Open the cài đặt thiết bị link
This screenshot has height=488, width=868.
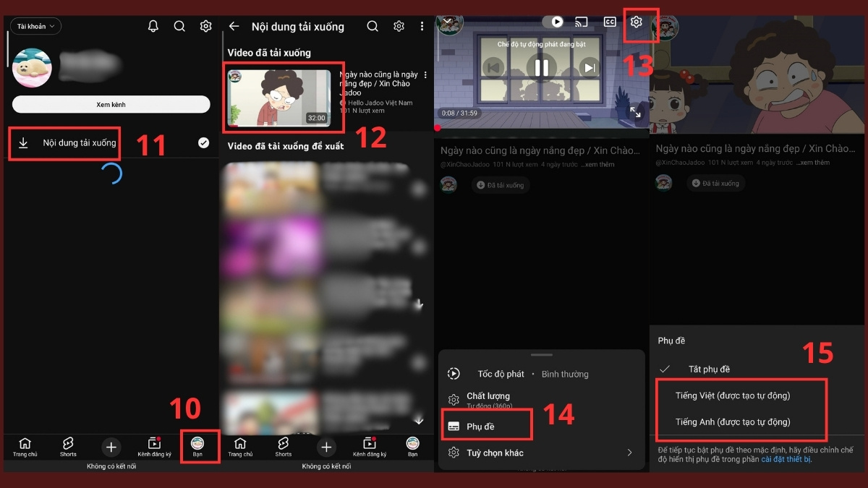point(786,459)
